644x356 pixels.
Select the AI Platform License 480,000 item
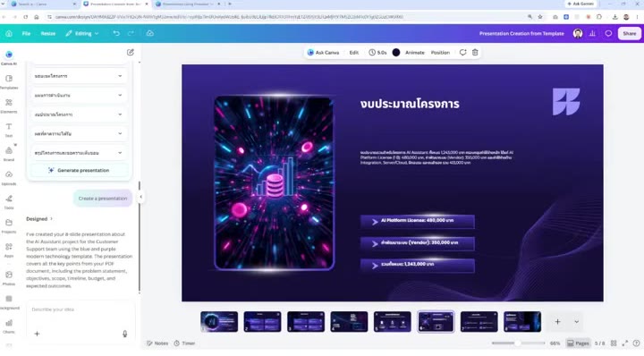click(418, 221)
